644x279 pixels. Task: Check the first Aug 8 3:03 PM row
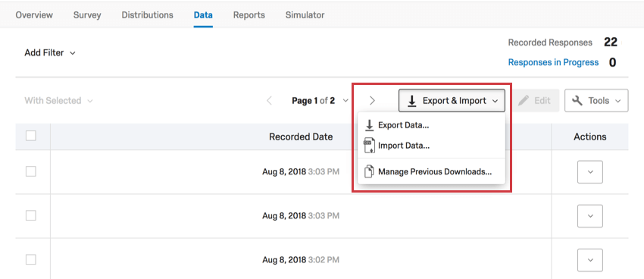pos(31,171)
